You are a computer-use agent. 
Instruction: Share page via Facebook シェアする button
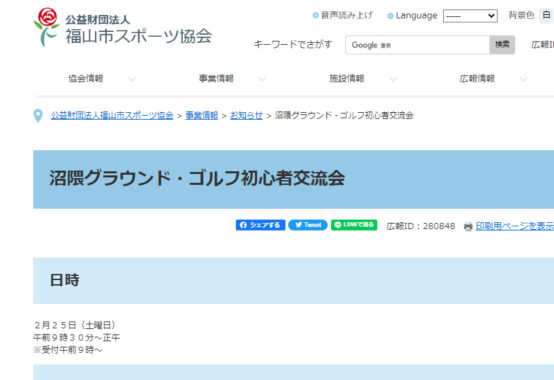(260, 225)
